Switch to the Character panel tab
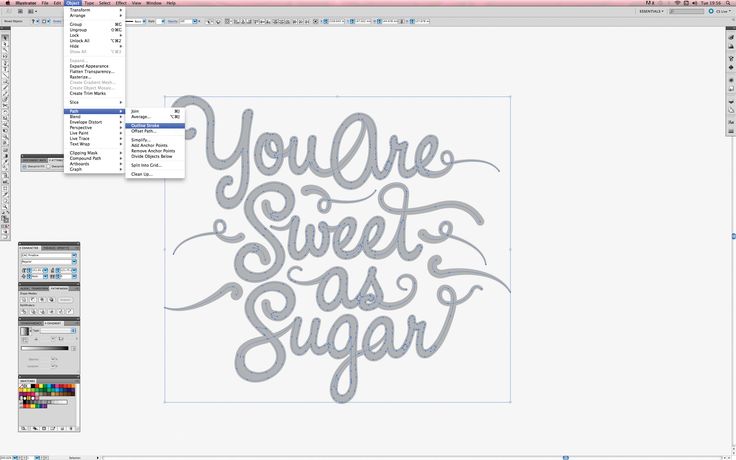 click(30, 248)
